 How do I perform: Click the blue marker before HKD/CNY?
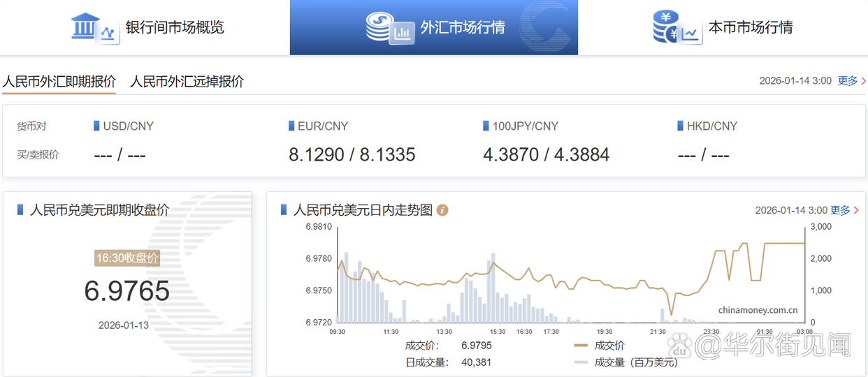[681, 126]
